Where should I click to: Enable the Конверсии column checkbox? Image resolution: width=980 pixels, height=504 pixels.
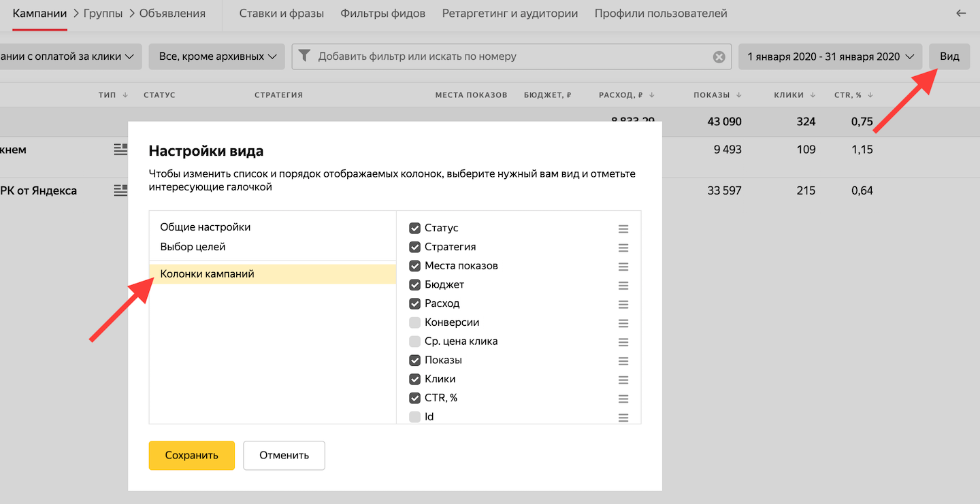pos(414,322)
